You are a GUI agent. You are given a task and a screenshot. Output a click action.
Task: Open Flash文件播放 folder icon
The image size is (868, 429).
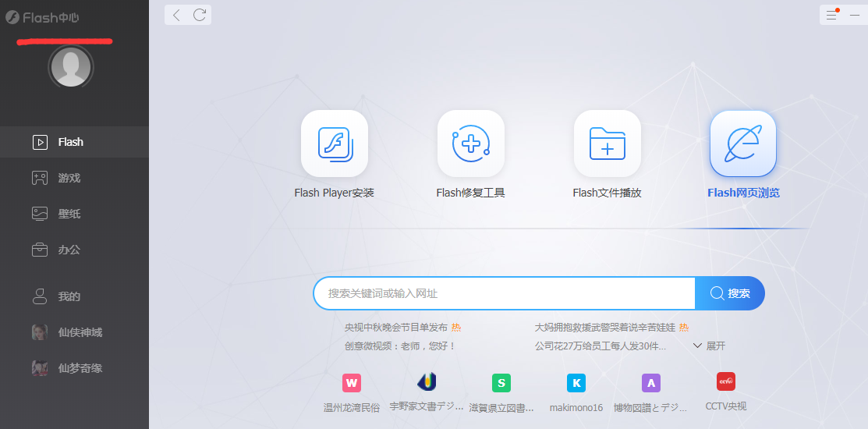coord(607,144)
